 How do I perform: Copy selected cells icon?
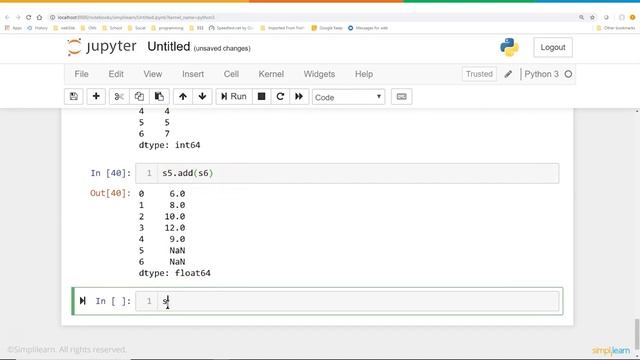(139, 97)
